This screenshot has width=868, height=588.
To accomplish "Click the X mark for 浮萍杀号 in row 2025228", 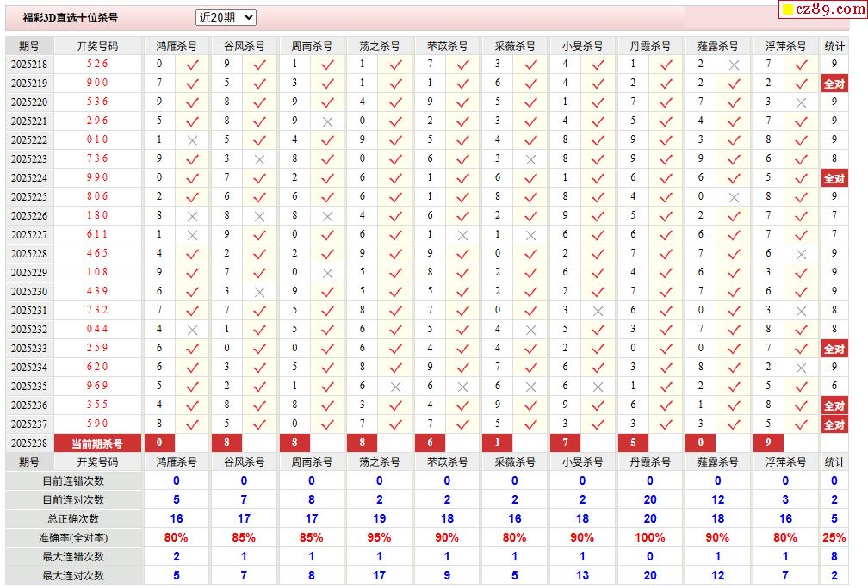I will point(801,254).
